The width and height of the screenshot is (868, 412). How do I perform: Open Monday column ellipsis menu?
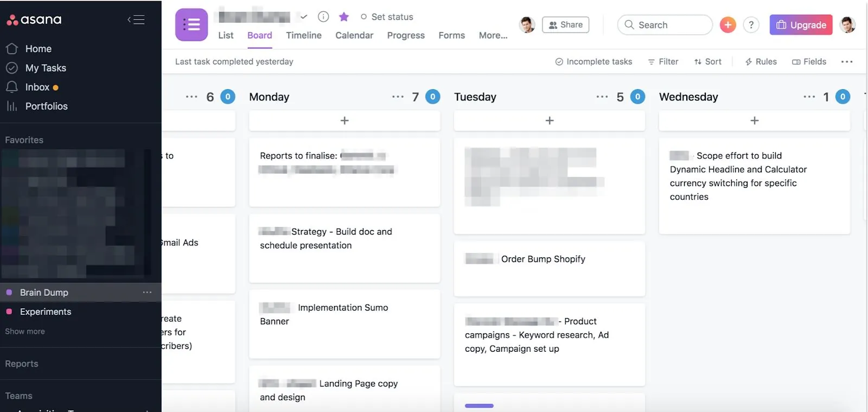click(398, 97)
